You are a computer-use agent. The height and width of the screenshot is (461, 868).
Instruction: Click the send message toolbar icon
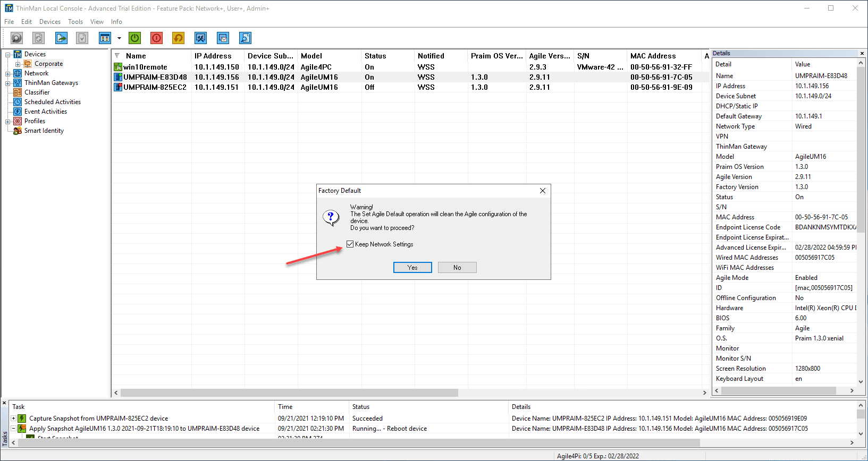coord(223,38)
